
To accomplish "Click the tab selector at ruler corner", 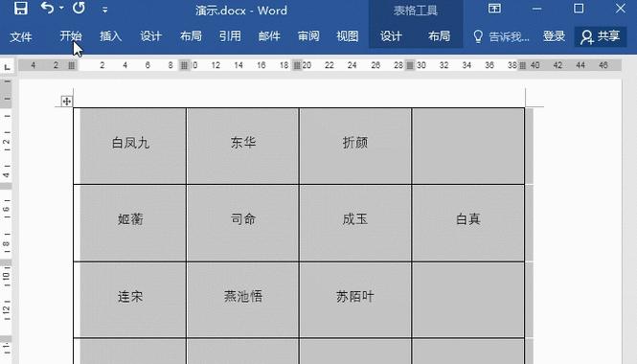I will 7,67.
